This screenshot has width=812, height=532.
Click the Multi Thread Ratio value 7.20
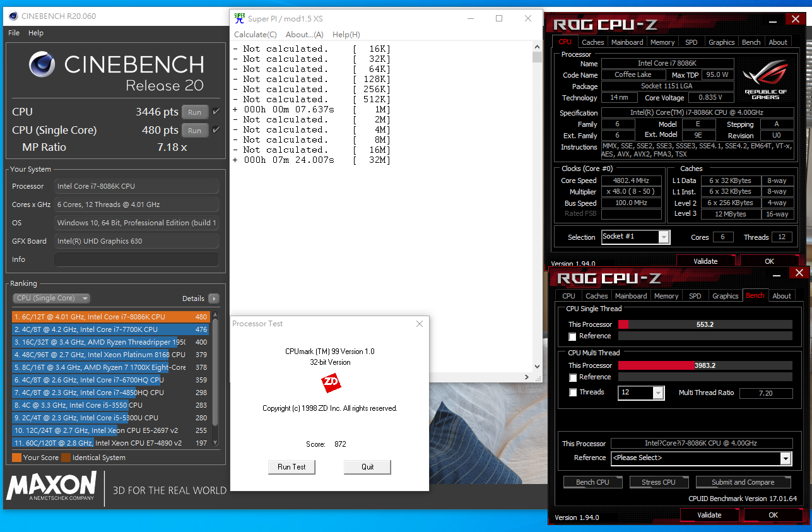[766, 393]
